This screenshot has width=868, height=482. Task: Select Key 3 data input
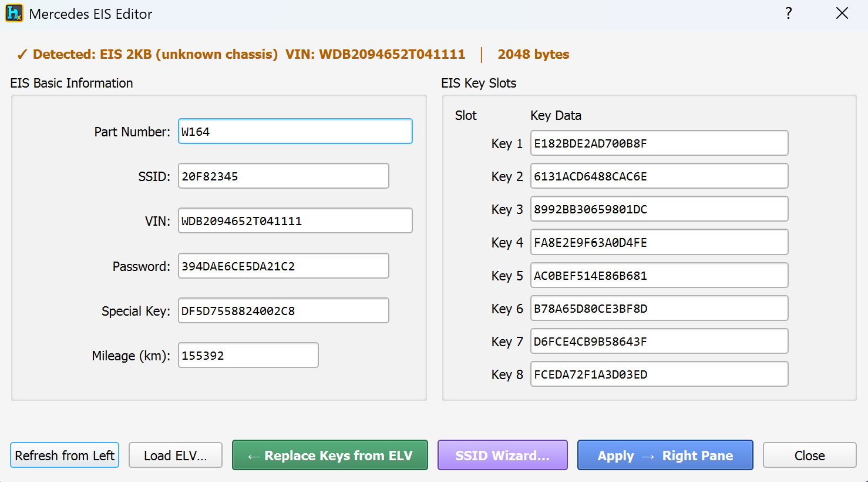tap(660, 209)
